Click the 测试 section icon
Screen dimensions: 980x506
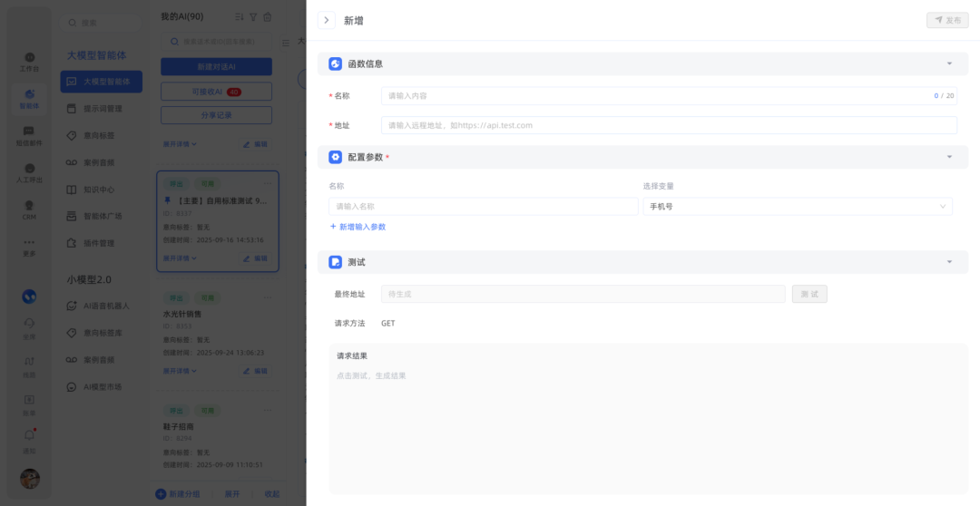point(336,262)
